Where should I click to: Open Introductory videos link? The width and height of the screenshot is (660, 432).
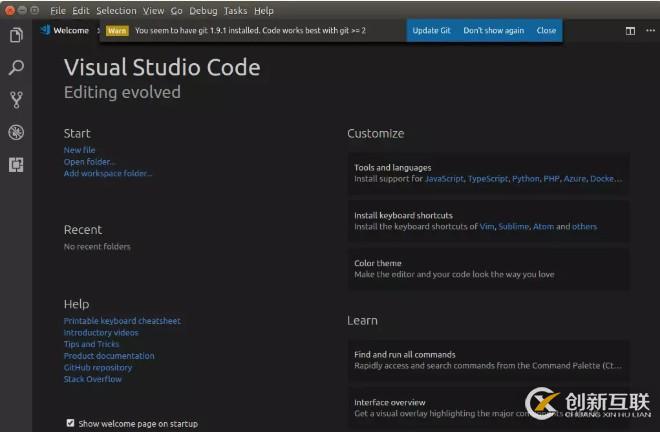click(x=101, y=333)
